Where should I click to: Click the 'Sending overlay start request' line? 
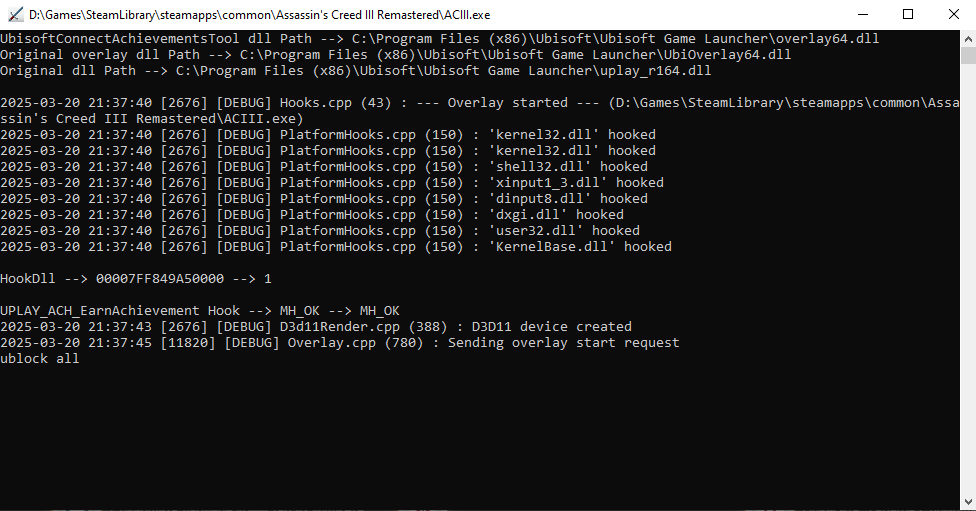340,343
